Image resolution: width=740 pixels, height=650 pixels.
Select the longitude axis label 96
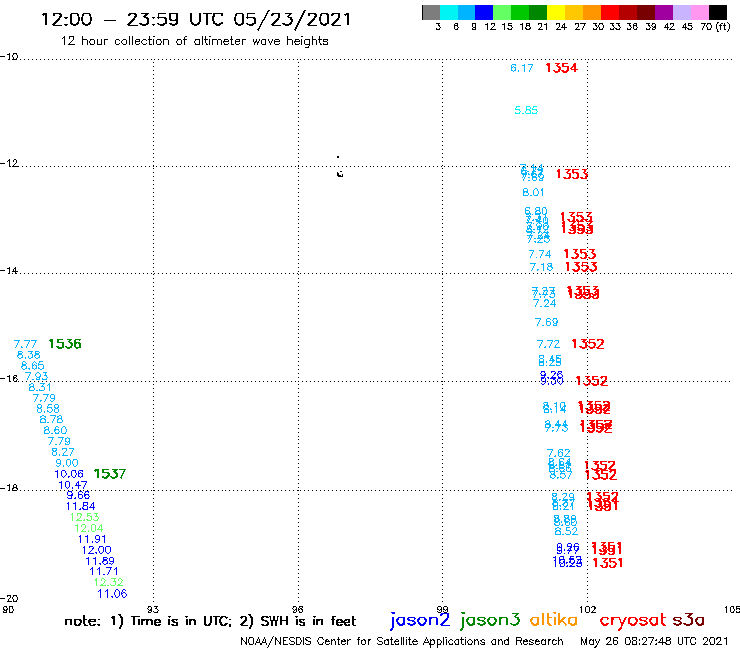(x=297, y=609)
